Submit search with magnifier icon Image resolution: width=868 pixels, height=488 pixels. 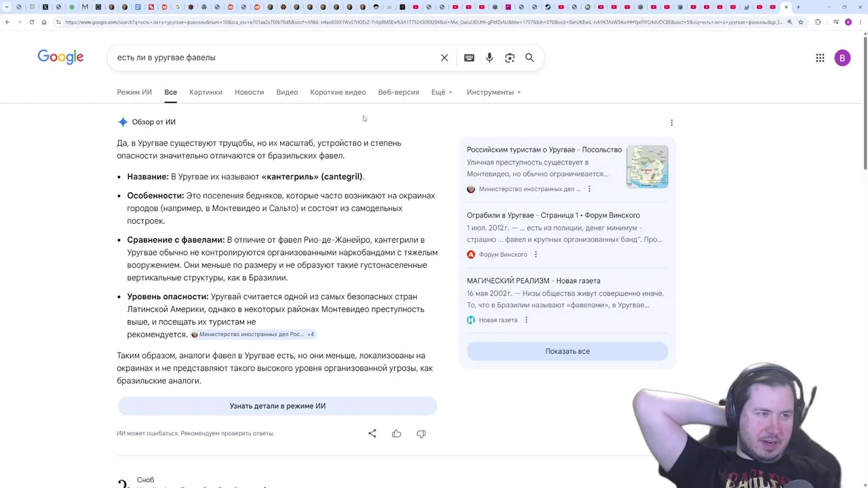(530, 58)
